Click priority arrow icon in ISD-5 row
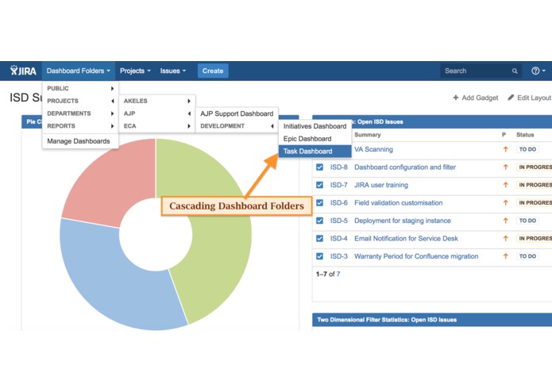 [x=505, y=221]
